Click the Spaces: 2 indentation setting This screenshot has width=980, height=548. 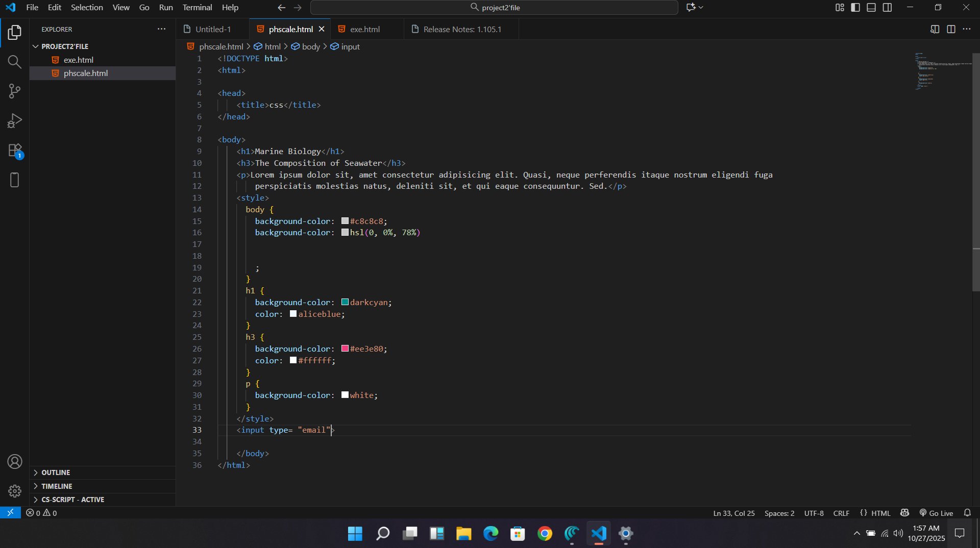point(779,513)
